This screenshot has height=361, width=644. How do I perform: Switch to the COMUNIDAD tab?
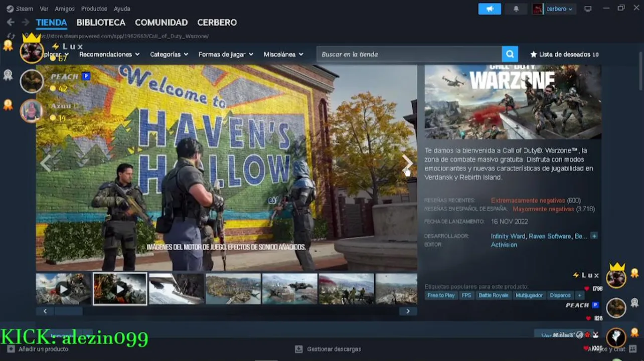click(161, 23)
